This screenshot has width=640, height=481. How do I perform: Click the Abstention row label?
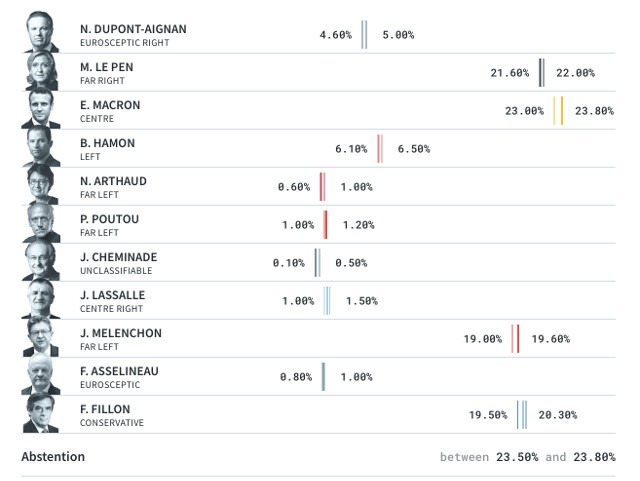[53, 456]
